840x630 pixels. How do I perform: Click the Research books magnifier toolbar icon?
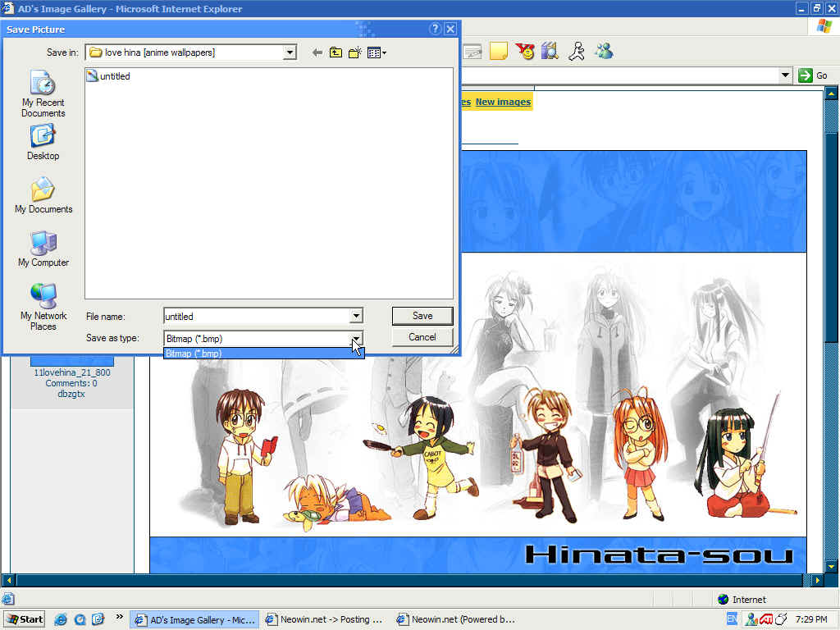pos(550,52)
